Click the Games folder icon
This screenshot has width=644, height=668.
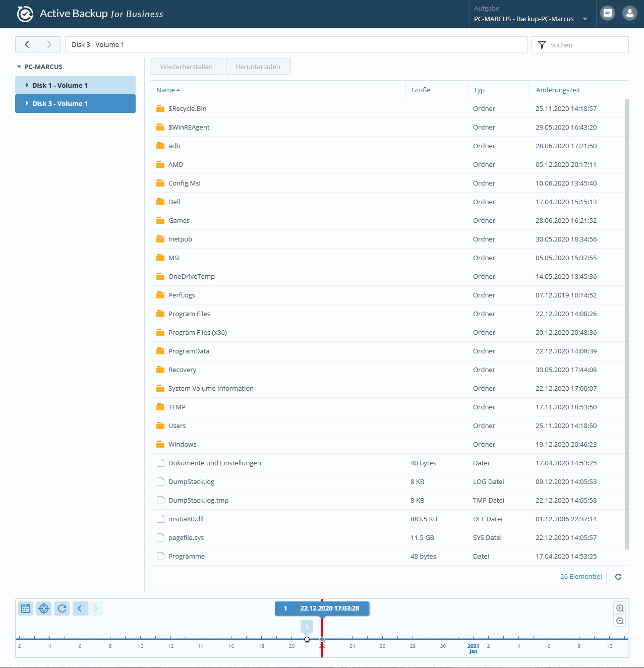(x=160, y=220)
